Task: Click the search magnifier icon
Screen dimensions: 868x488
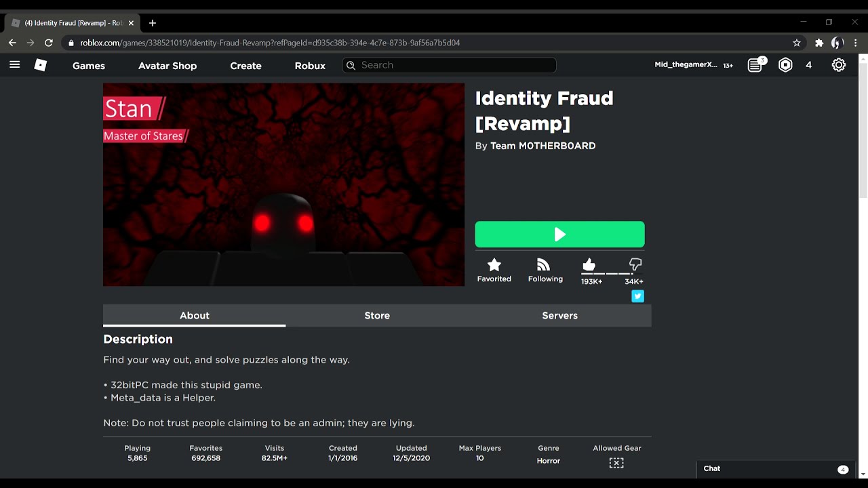Action: [351, 65]
